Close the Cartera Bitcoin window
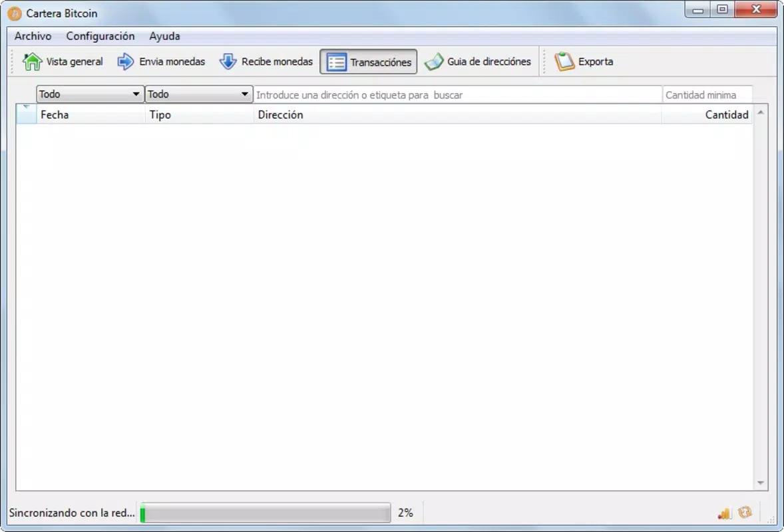Screen dimensions: 784x532 (x=756, y=9)
